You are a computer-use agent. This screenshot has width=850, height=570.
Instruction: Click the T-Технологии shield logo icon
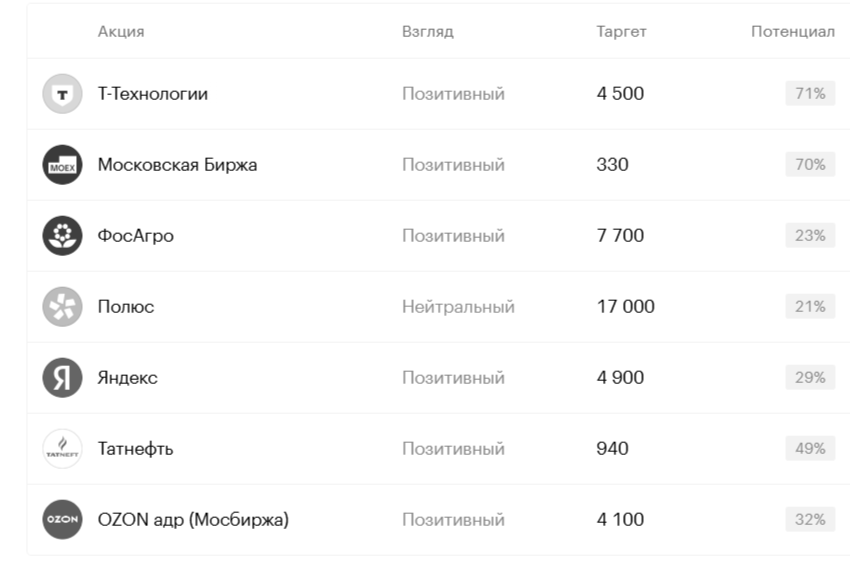click(62, 94)
